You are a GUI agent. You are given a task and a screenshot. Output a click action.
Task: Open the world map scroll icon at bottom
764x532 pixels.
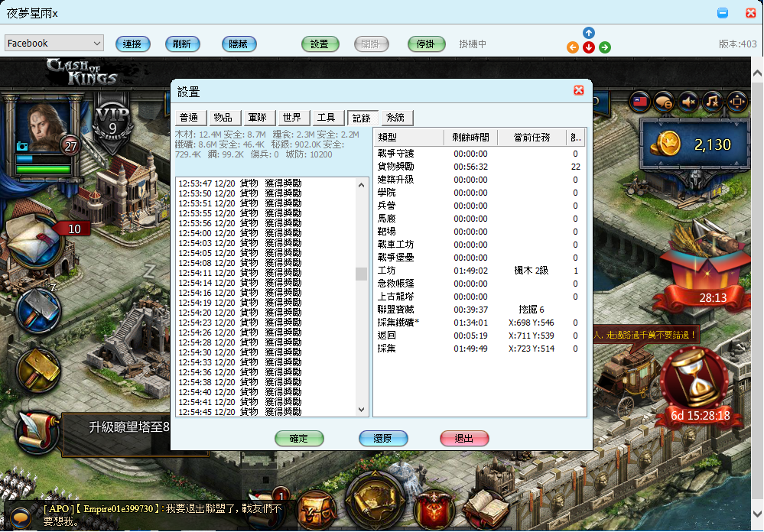[x=375, y=501]
